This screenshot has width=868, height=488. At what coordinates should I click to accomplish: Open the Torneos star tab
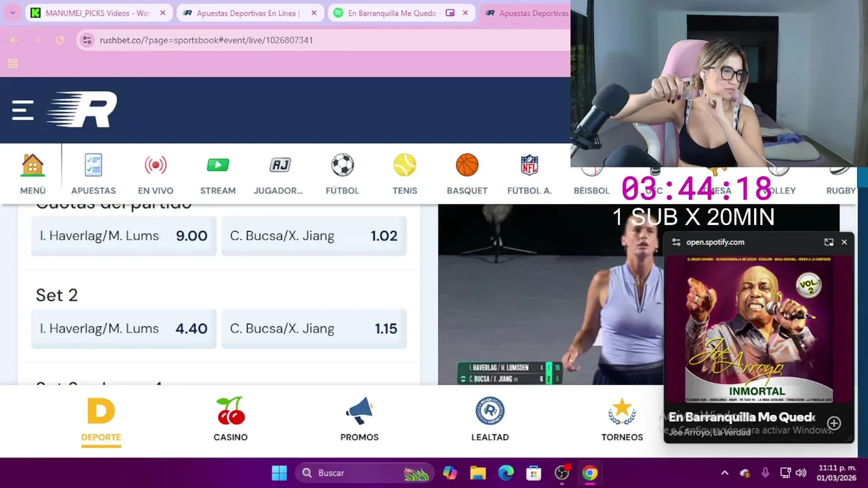(622, 420)
